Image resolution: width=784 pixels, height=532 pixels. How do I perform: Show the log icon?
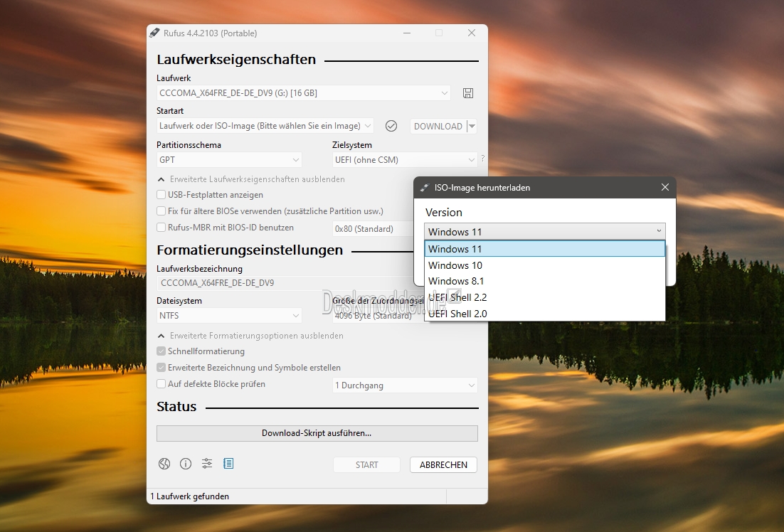click(x=228, y=464)
